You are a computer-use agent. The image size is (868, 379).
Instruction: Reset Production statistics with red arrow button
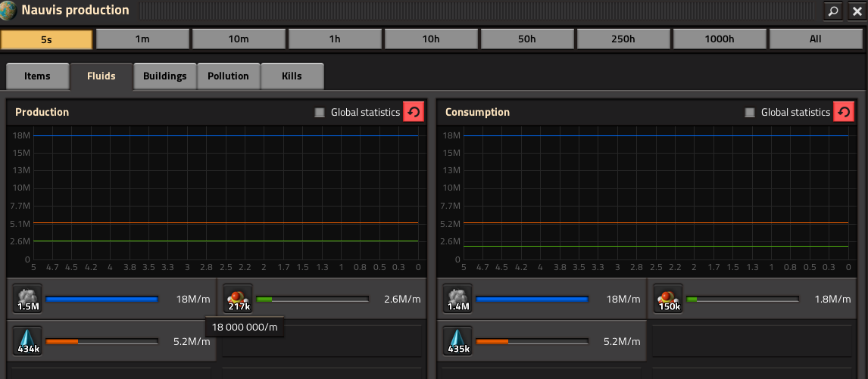(413, 112)
